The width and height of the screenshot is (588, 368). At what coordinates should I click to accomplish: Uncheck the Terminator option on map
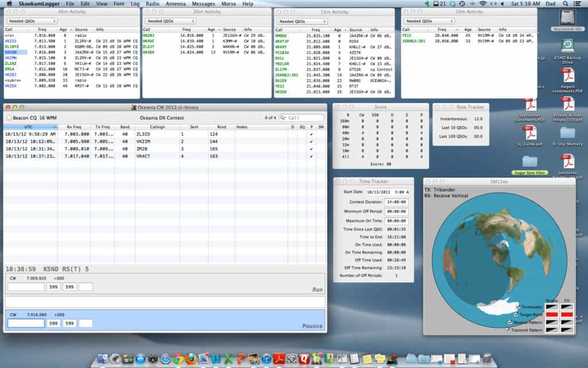[x=517, y=307]
